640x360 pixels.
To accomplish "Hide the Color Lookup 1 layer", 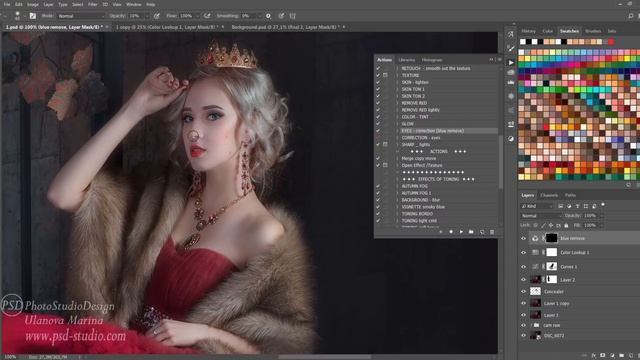I will pyautogui.click(x=524, y=253).
